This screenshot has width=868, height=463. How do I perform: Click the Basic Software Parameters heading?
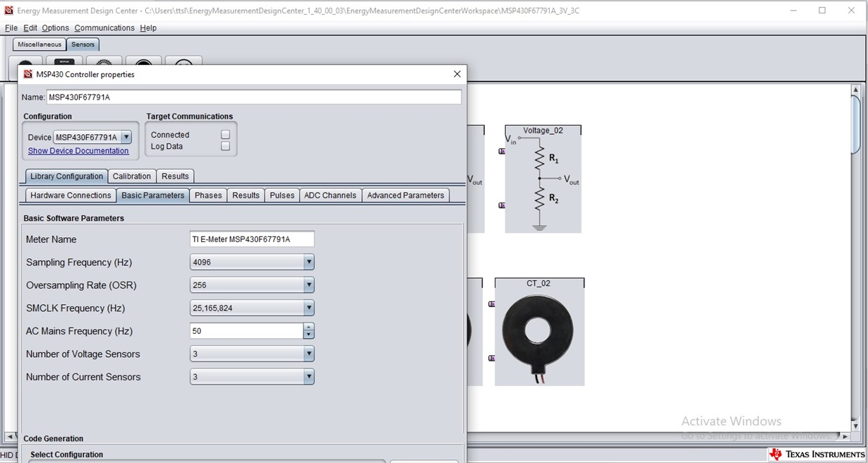[73, 218]
